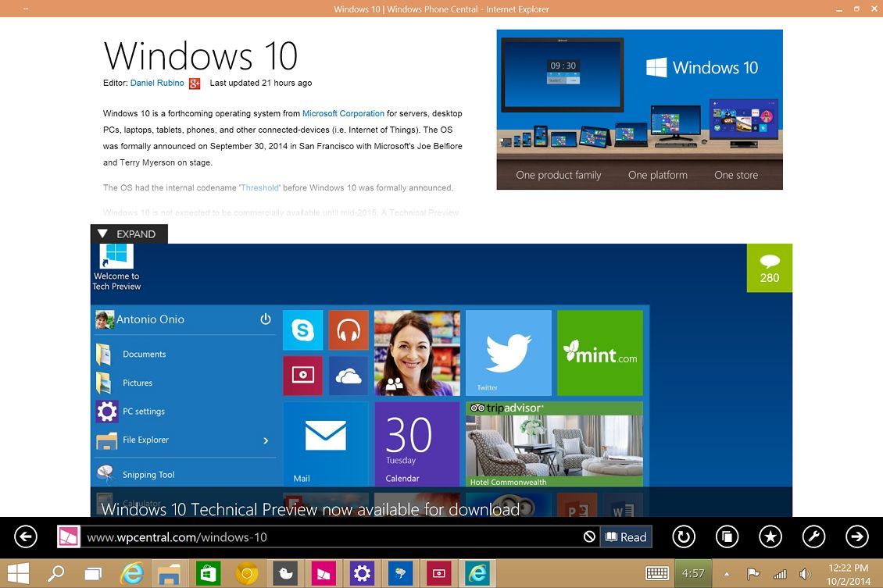The width and height of the screenshot is (883, 588).
Task: Refresh the current page
Action: [683, 536]
